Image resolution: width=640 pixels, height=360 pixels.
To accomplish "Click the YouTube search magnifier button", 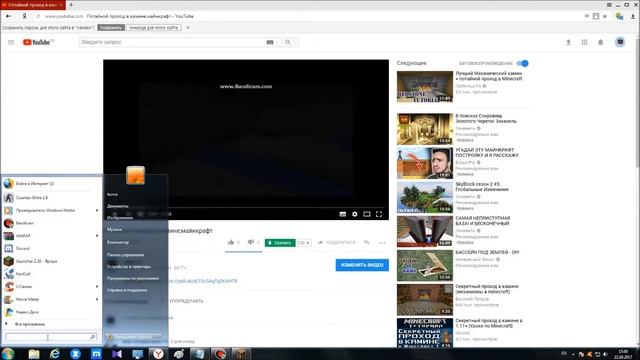I will 288,42.
